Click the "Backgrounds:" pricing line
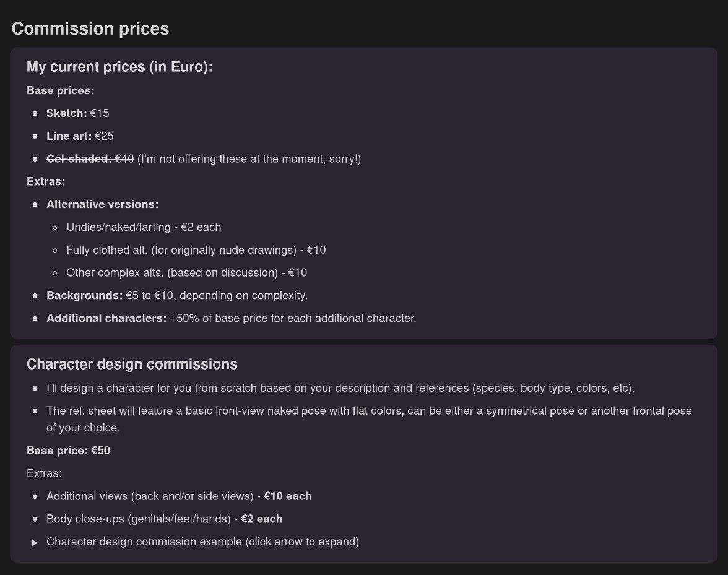Viewport: 728px width, 575px height. pos(176,296)
